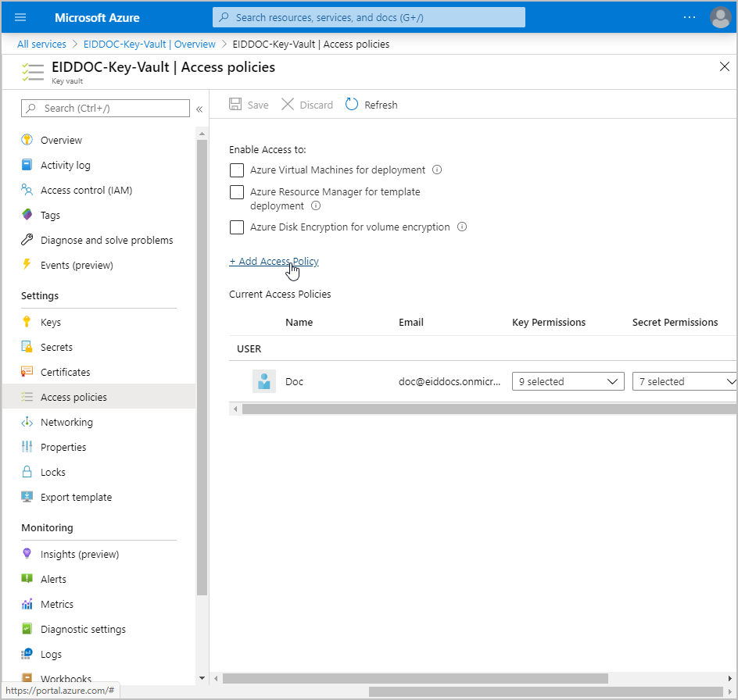Image resolution: width=738 pixels, height=700 pixels.
Task: Tick Azure Disk Encryption for volume encryption
Action: tap(237, 227)
